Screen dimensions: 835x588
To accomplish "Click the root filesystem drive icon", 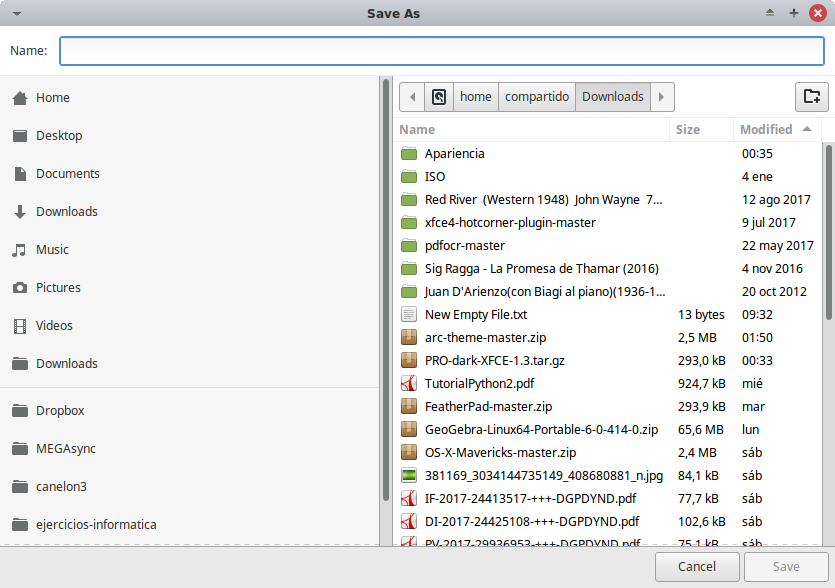I will pyautogui.click(x=438, y=97).
